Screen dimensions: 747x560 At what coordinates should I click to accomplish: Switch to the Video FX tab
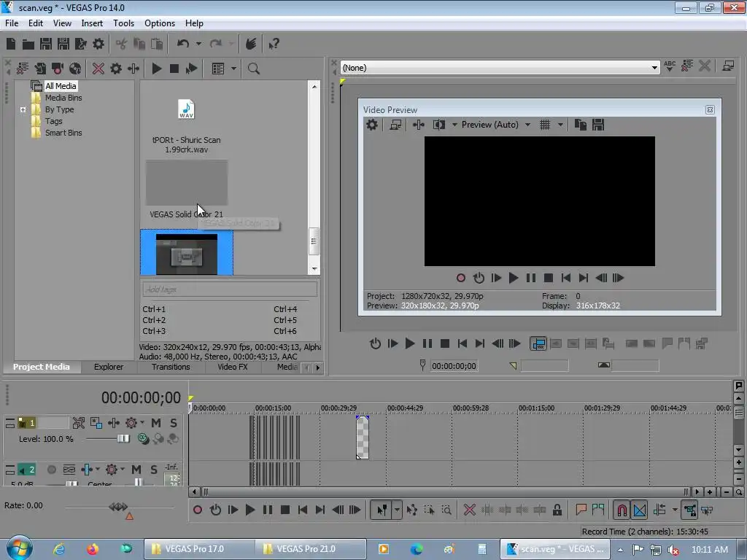tap(233, 367)
